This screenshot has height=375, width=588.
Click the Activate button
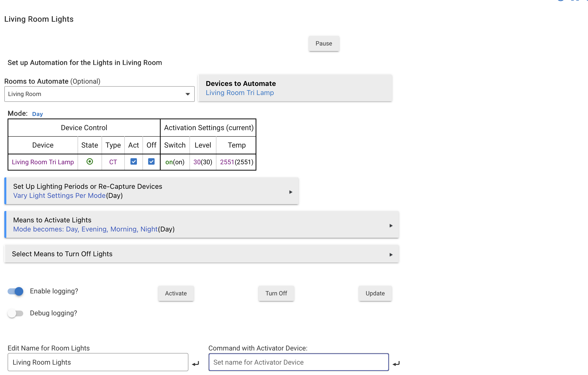[x=176, y=293]
